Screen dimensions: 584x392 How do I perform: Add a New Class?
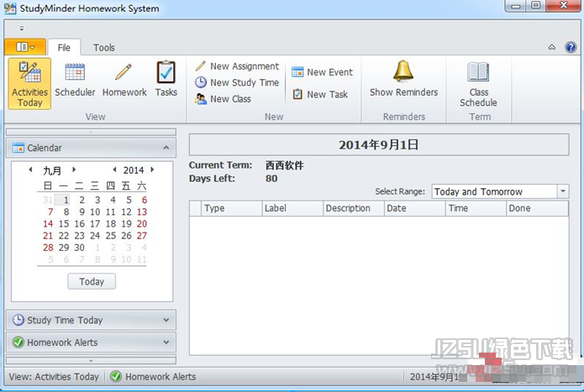pos(224,99)
